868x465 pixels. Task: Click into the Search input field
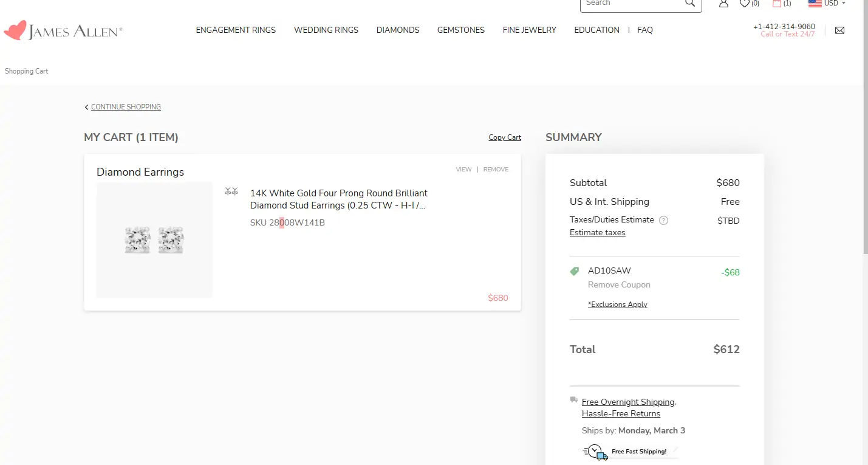tap(632, 4)
